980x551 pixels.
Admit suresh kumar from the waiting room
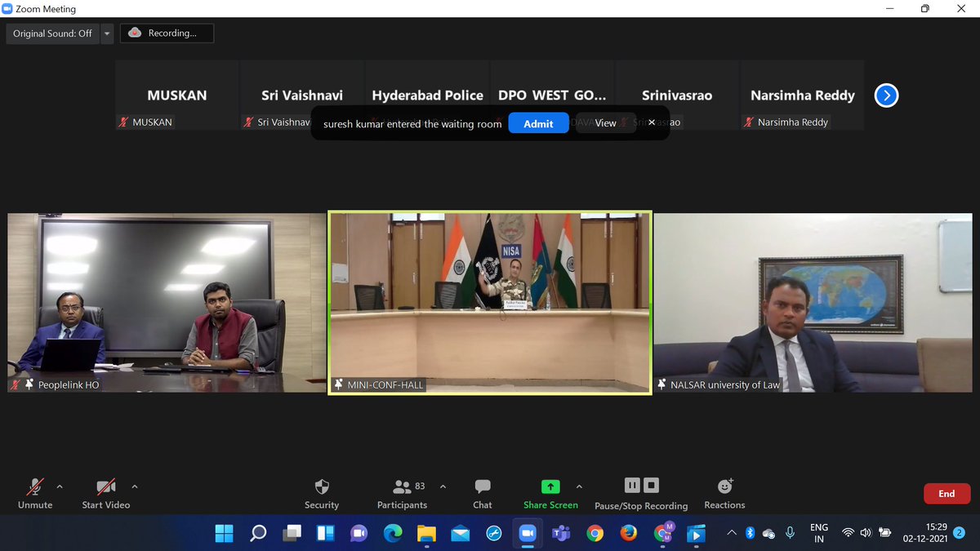tap(538, 123)
